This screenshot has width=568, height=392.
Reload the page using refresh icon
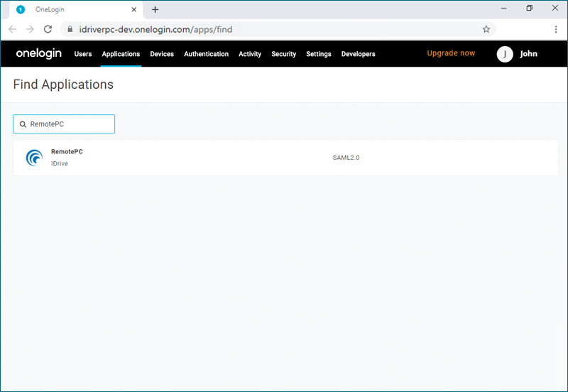[x=48, y=29]
